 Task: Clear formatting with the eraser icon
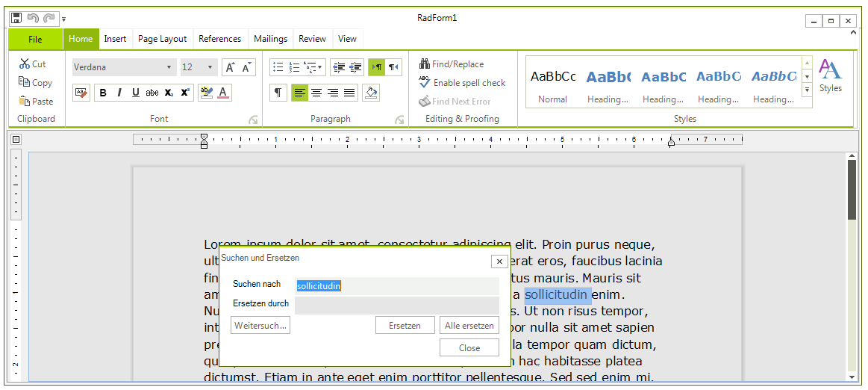[x=81, y=93]
